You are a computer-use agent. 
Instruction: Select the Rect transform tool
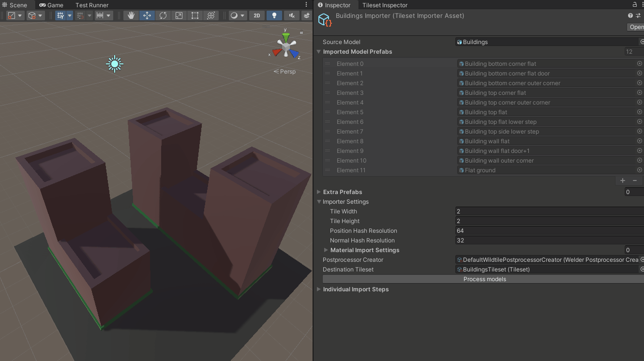[195, 15]
